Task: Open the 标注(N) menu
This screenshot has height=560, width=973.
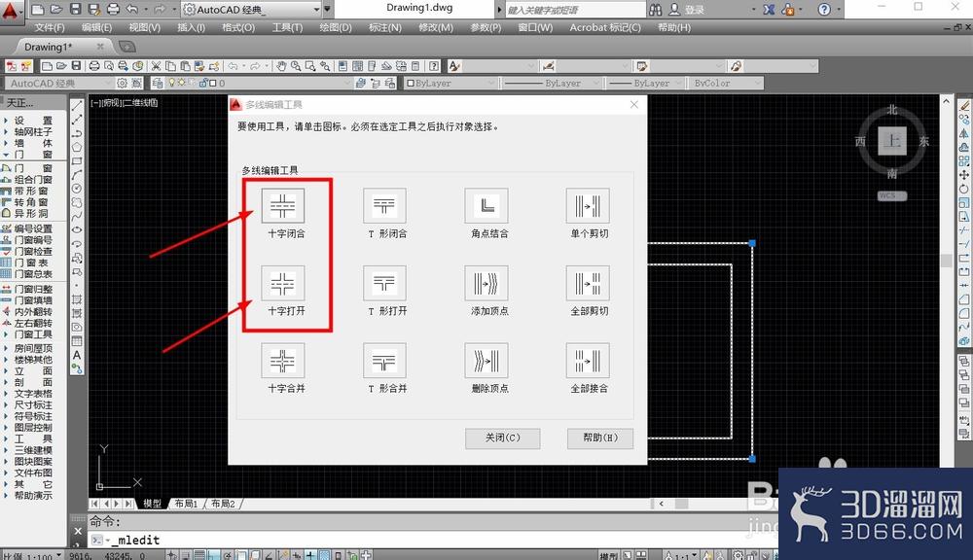Action: 385,27
